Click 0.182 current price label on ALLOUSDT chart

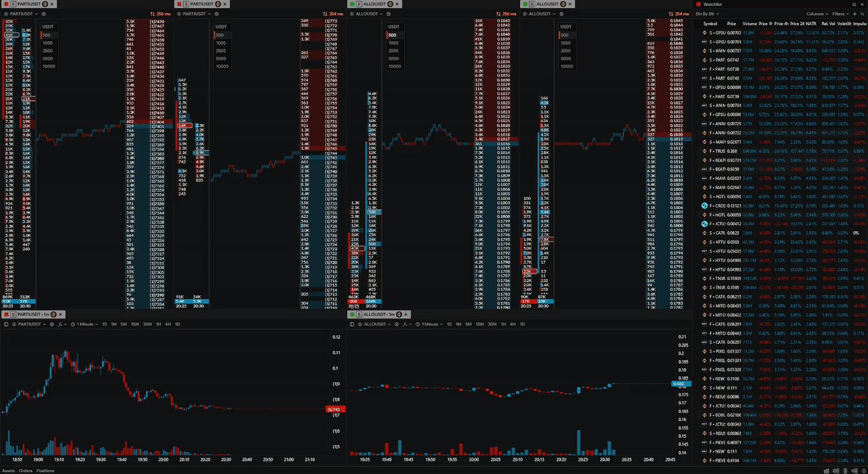coord(681,384)
